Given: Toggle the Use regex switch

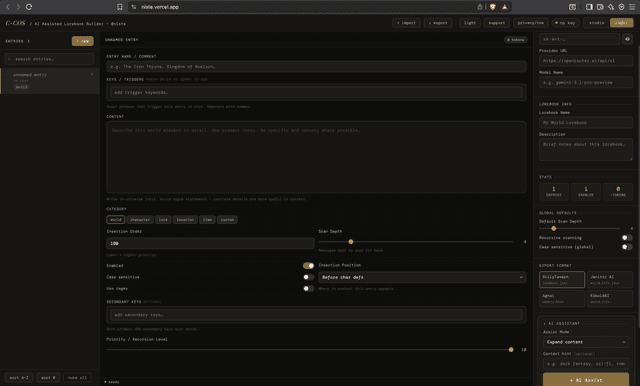Looking at the screenshot, I should pyautogui.click(x=309, y=288).
